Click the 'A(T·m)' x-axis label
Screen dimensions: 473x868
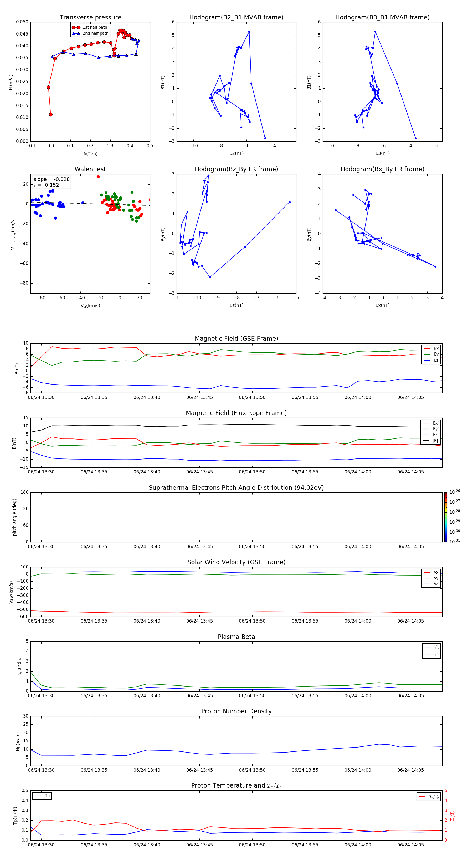tap(90, 154)
